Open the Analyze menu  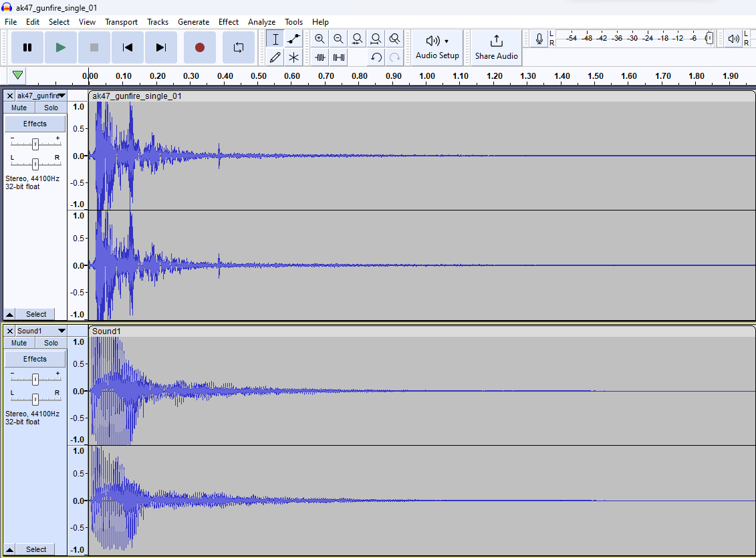(261, 22)
